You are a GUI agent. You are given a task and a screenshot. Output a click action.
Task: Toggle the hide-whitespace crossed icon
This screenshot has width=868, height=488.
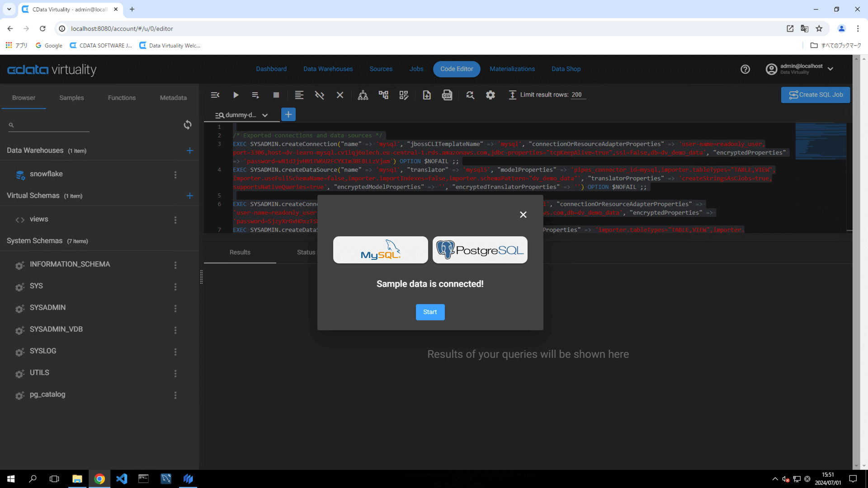[320, 95]
